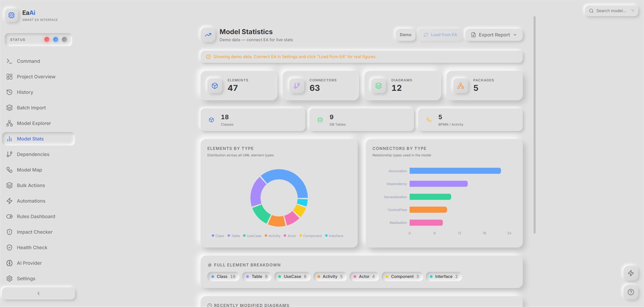Toggle the Demo data mode button
The image size is (644, 307).
point(406,35)
